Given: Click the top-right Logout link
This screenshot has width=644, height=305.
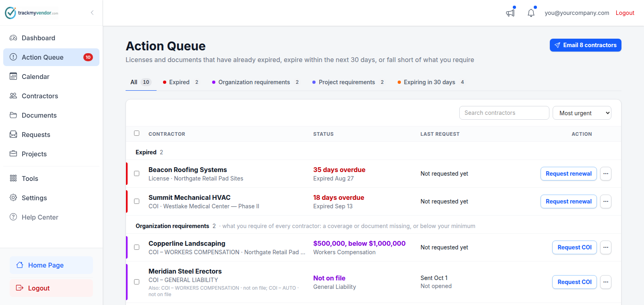Looking at the screenshot, I should point(625,13).
